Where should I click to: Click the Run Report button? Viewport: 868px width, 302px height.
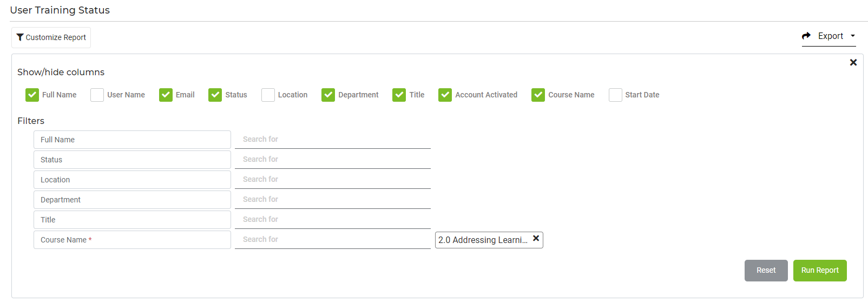click(x=819, y=271)
